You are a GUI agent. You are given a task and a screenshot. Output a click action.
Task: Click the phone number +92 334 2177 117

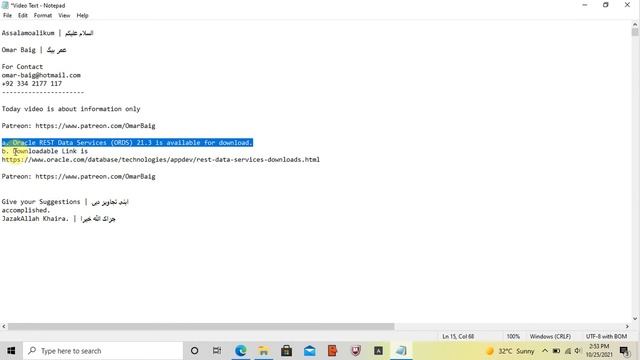click(x=31, y=84)
